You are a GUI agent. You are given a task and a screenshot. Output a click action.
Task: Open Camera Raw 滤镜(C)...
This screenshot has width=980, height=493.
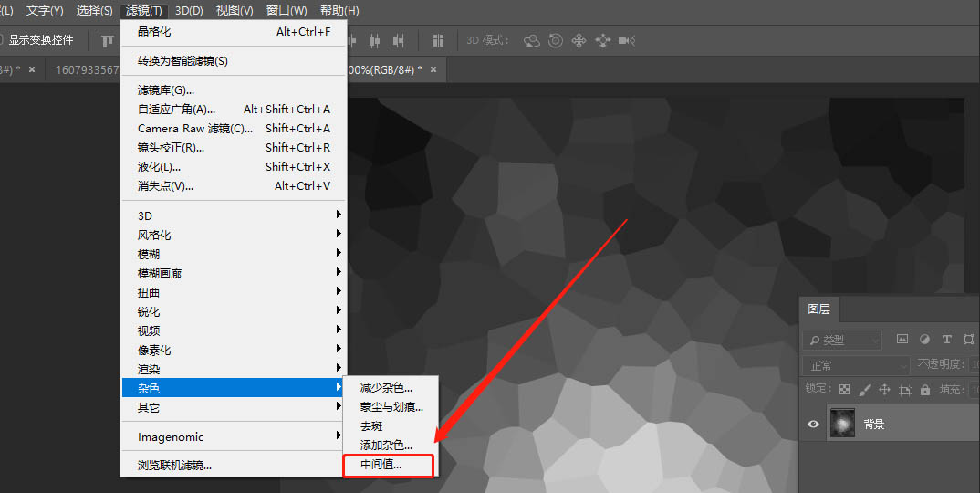click(x=233, y=128)
